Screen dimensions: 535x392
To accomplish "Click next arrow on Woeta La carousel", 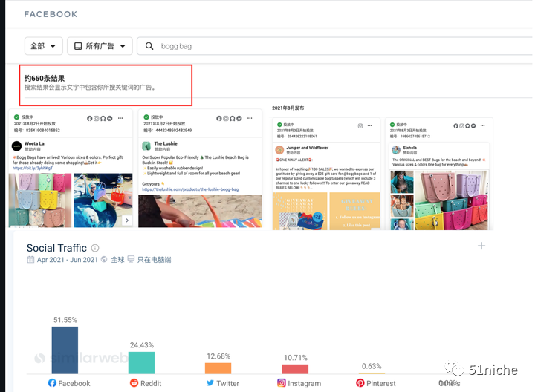I will coord(127,220).
